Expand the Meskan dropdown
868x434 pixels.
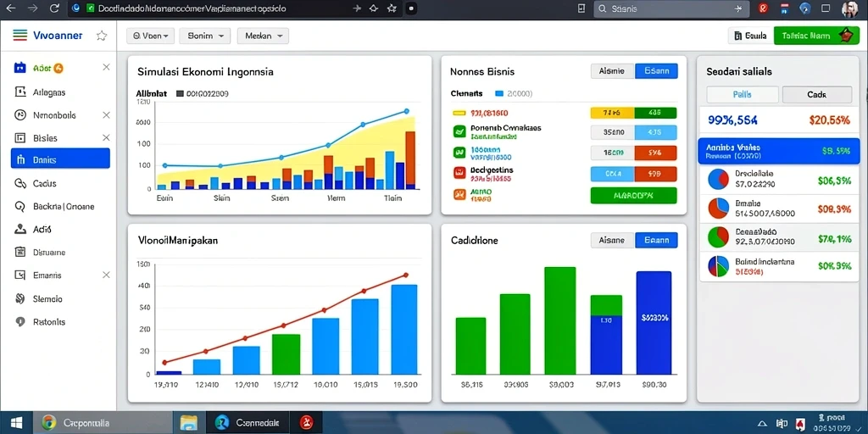263,36
